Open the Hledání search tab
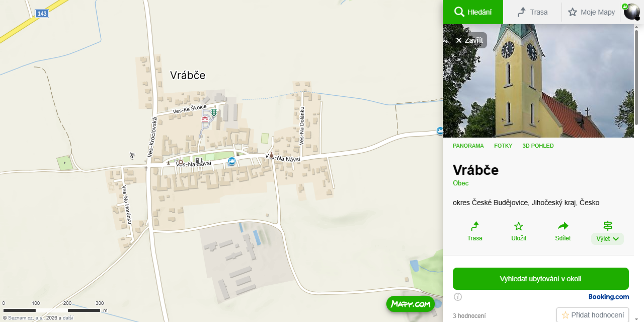 [473, 12]
